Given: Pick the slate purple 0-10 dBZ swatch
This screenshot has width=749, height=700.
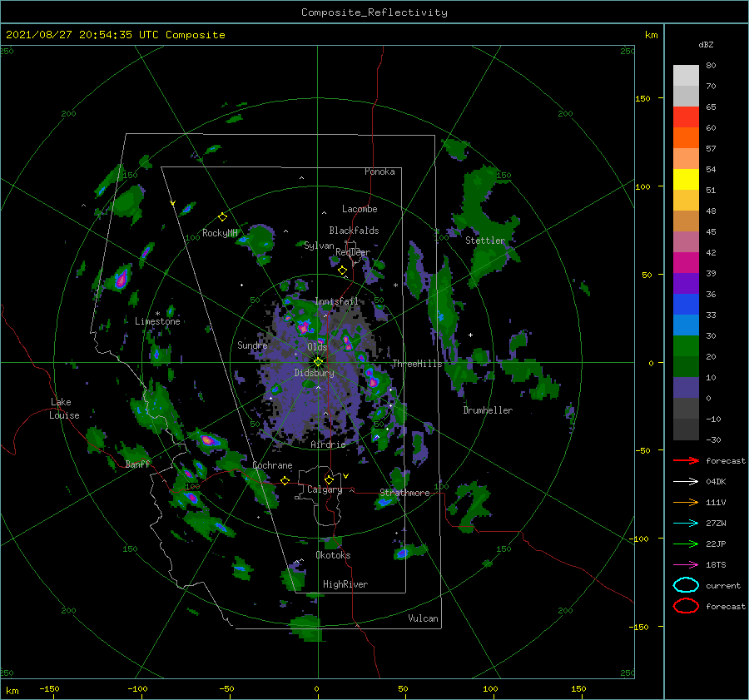Looking at the screenshot, I should pos(686,388).
